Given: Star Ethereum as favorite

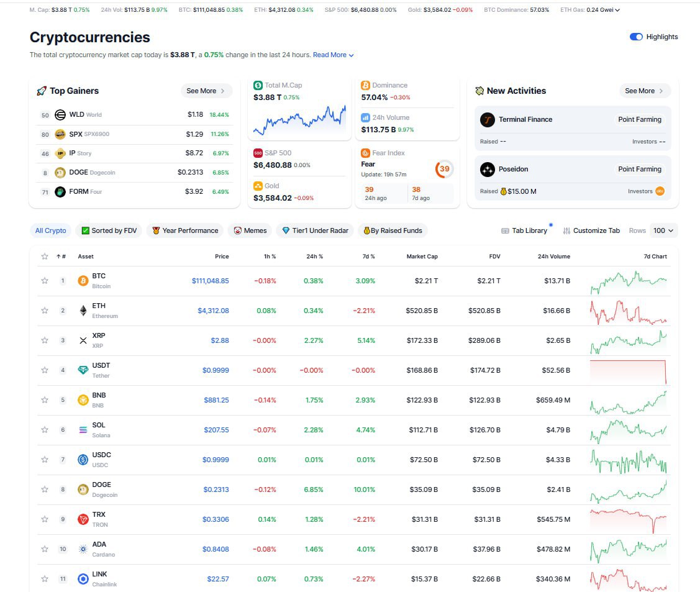Looking at the screenshot, I should point(45,310).
